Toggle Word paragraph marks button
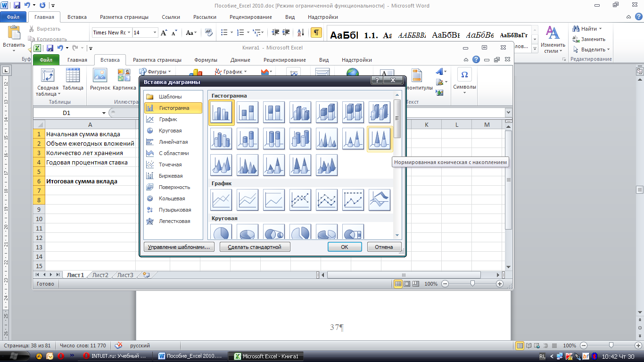 [x=316, y=33]
